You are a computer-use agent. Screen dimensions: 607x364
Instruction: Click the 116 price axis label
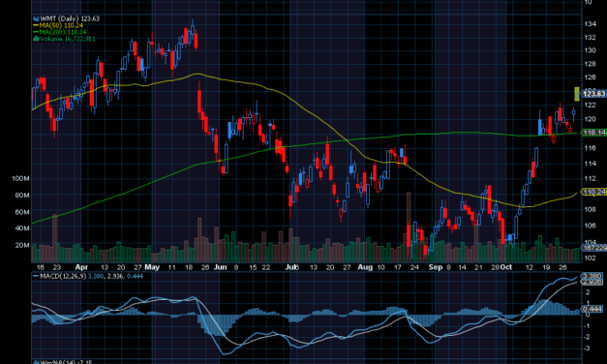(590, 148)
